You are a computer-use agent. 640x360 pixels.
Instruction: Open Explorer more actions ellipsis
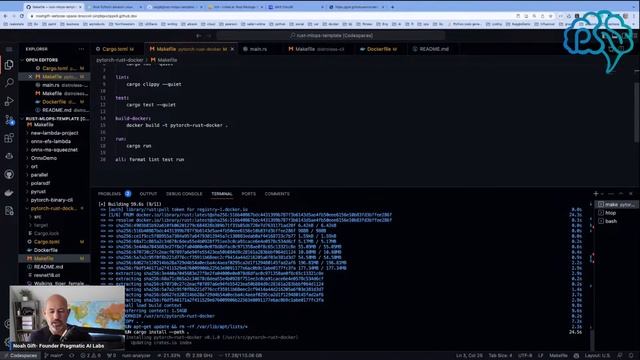point(81,49)
